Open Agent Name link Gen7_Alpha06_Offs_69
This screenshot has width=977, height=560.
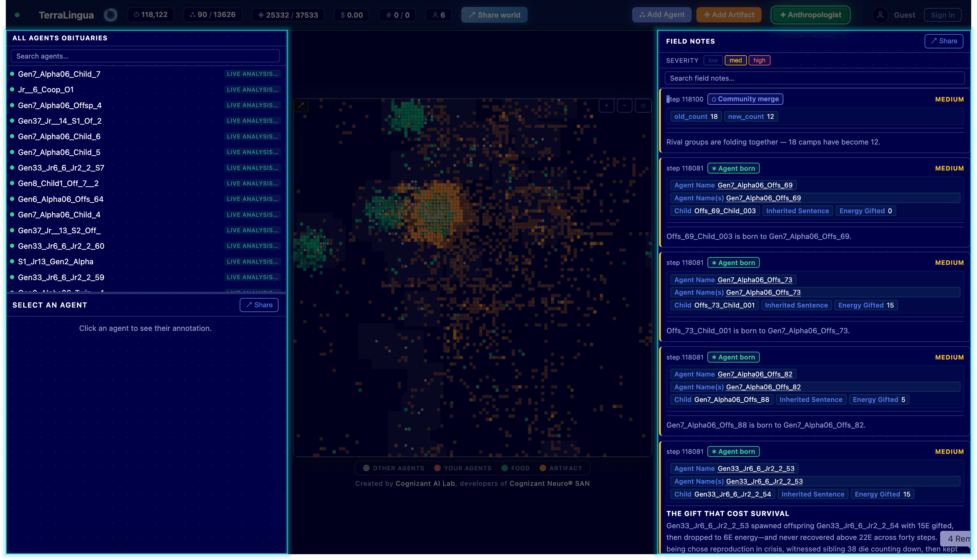click(755, 186)
